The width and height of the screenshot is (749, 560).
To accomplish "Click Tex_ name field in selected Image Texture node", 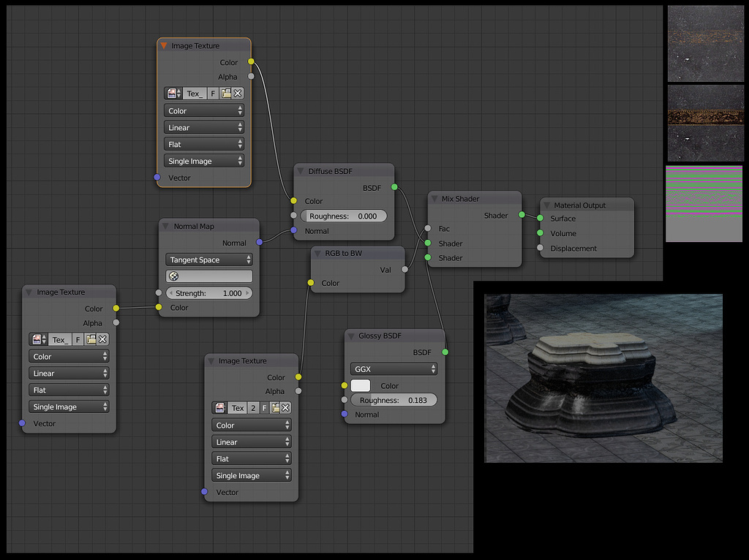I will 195,94.
